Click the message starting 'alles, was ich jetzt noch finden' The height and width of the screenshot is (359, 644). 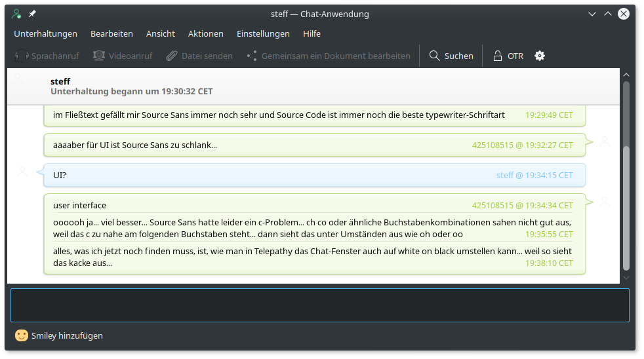(312, 257)
